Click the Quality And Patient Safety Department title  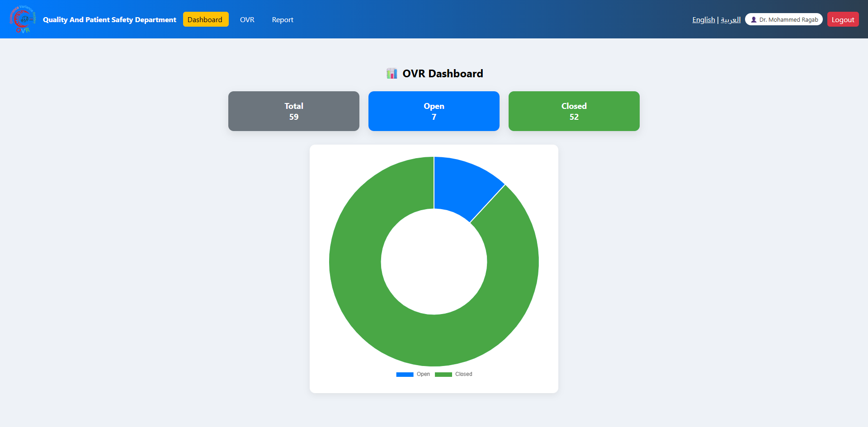(109, 19)
